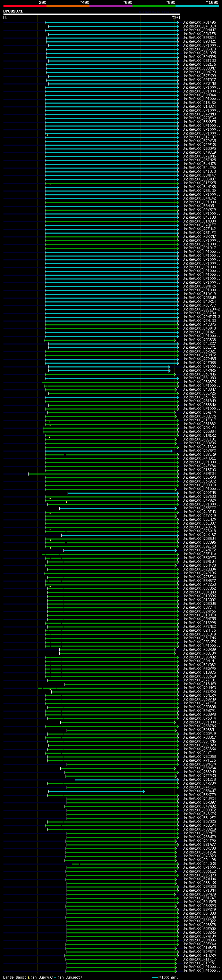Click the UniRef100_Q5KJY4 entry
The width and height of the screenshot is (222, 980).
coord(199,428)
